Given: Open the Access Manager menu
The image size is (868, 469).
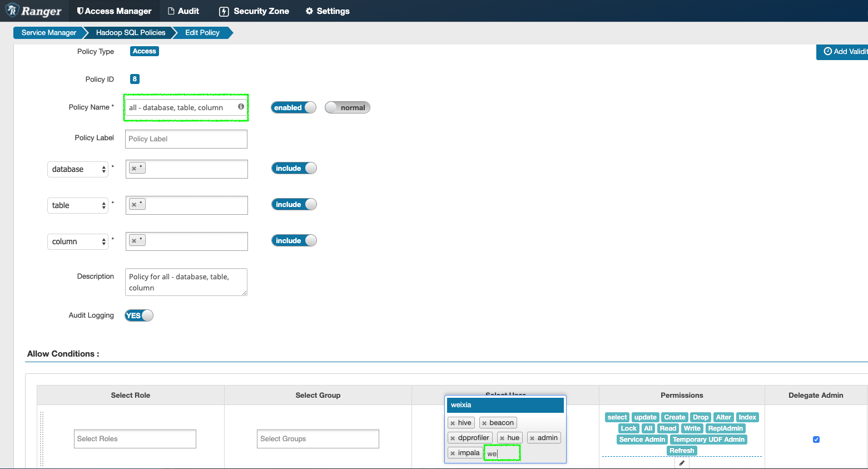Looking at the screenshot, I should tap(114, 11).
